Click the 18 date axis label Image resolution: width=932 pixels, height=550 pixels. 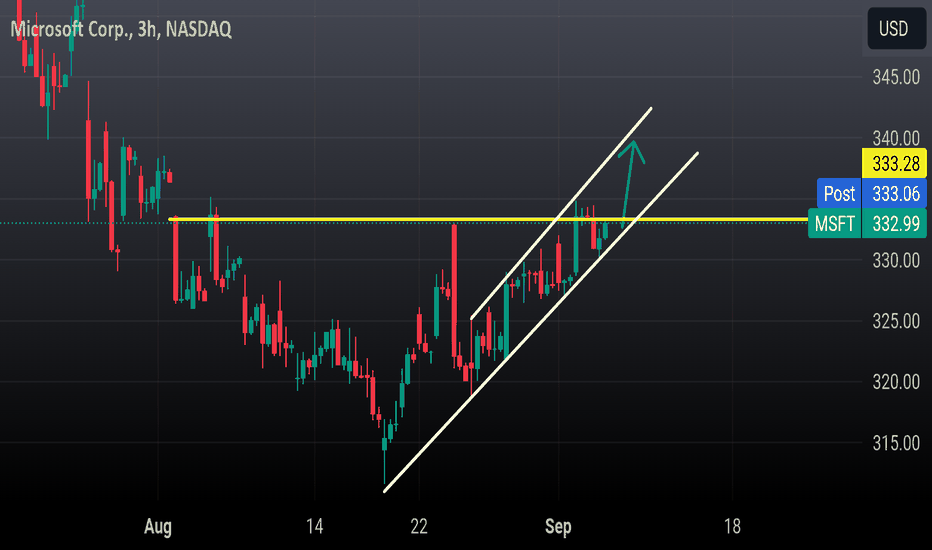point(732,526)
